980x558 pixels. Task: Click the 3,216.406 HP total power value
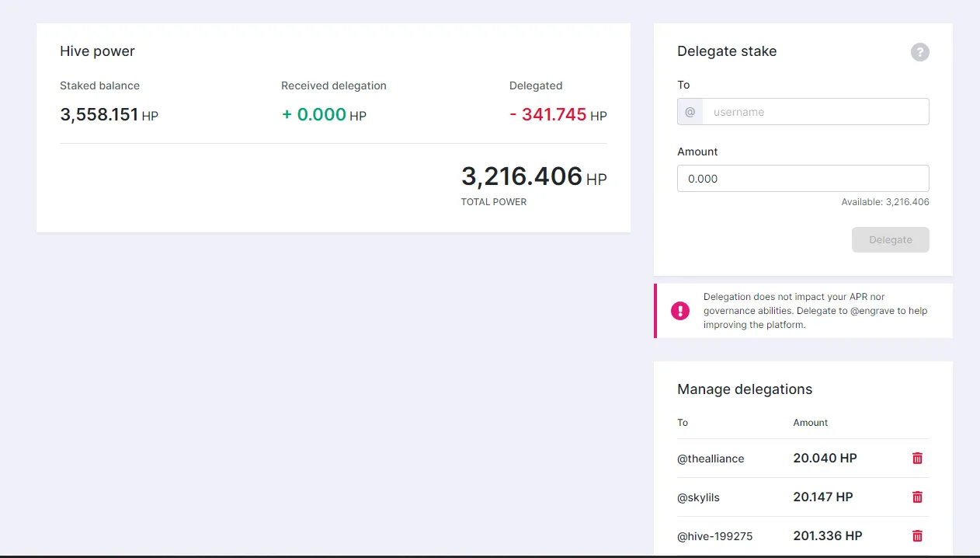(534, 176)
